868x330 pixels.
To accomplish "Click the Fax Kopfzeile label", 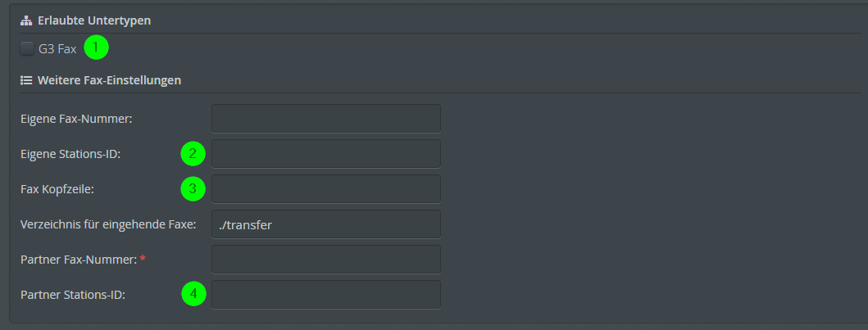I will 57,189.
